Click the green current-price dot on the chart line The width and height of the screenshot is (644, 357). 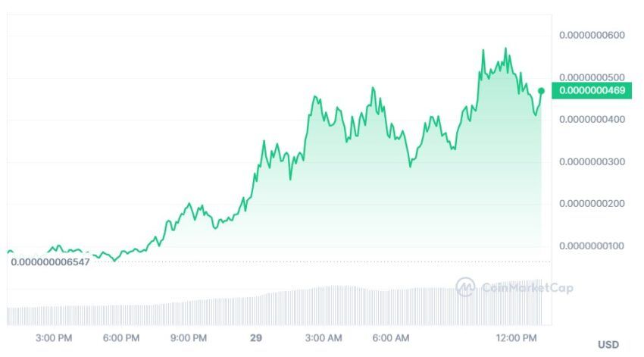[x=541, y=91]
